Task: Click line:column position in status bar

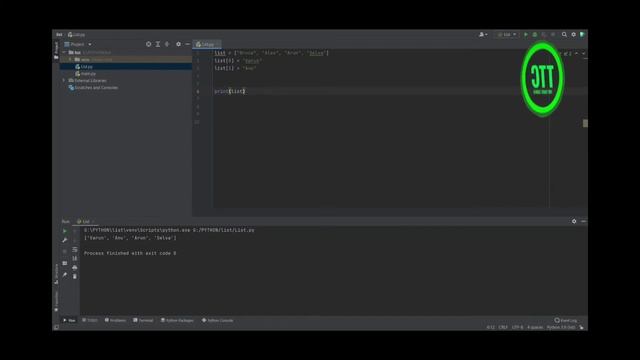Action: tap(490, 327)
